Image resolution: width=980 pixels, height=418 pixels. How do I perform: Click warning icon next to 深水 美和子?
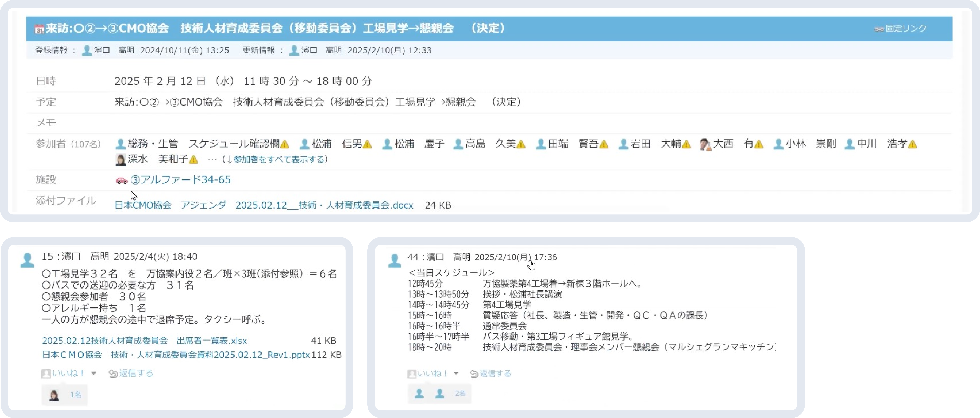click(x=193, y=160)
